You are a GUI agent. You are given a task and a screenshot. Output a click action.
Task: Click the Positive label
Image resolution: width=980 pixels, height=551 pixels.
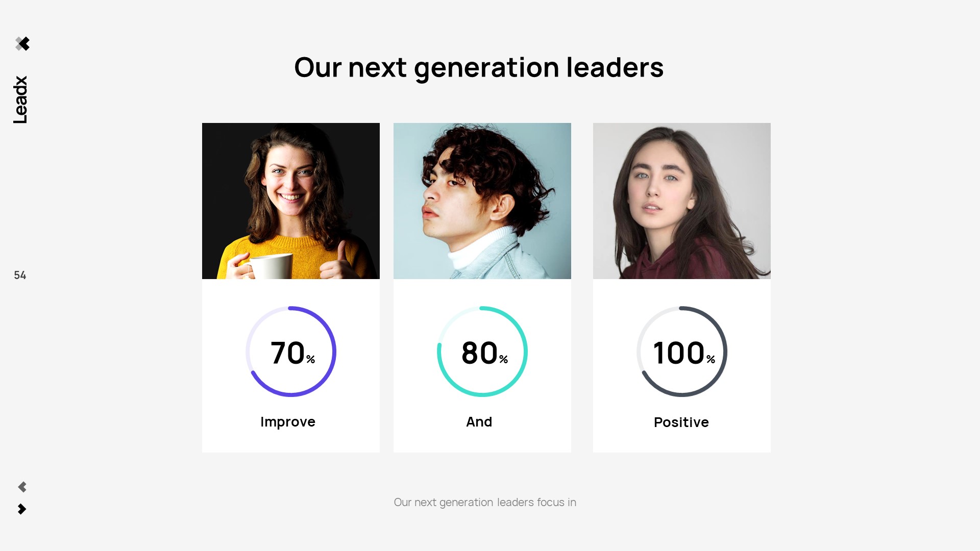[x=681, y=422]
